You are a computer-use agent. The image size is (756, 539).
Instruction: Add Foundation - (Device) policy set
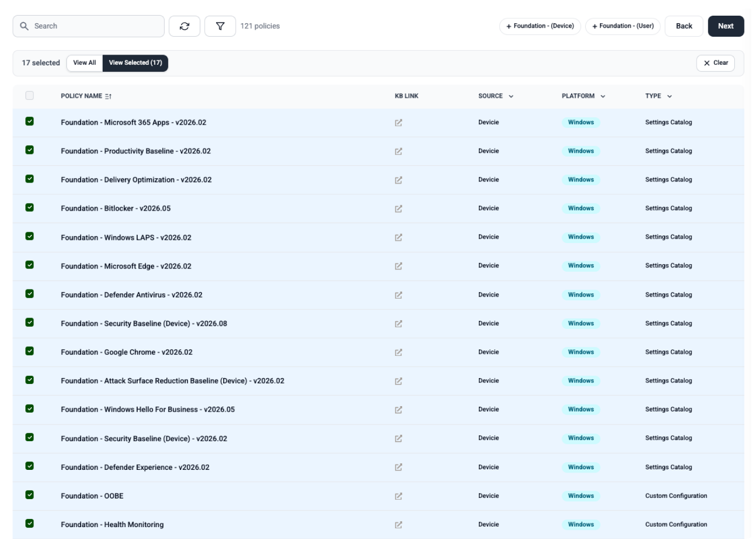click(x=540, y=26)
